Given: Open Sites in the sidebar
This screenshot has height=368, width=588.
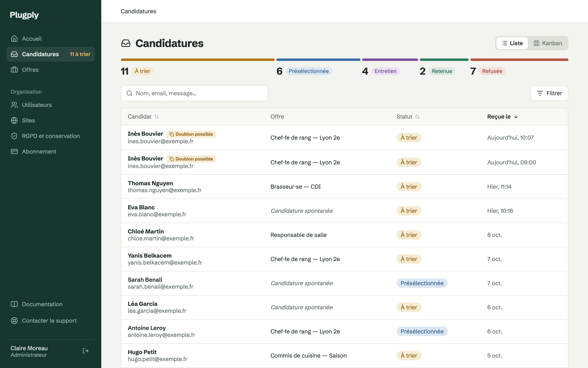Looking at the screenshot, I should (x=51, y=120).
